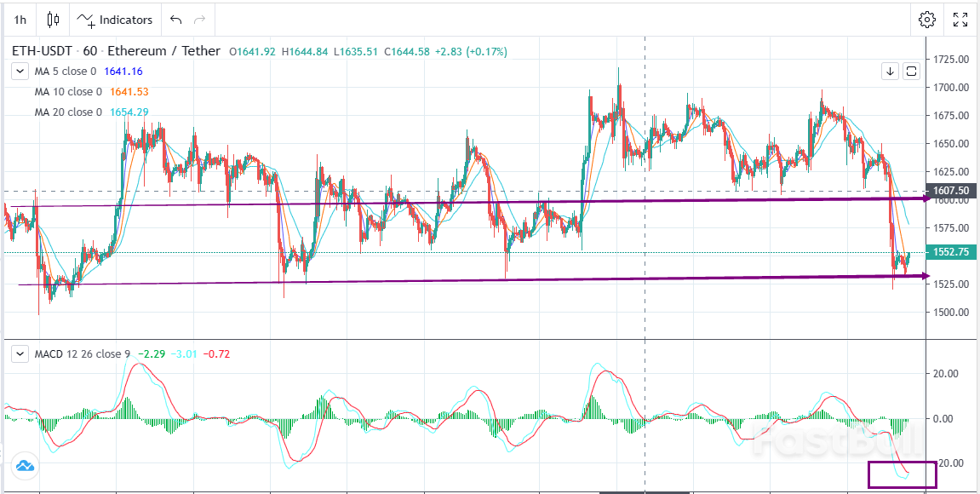Screen dimensions: 980x494
Task: Select MA 10 close 0 indicator label
Action: [68, 92]
